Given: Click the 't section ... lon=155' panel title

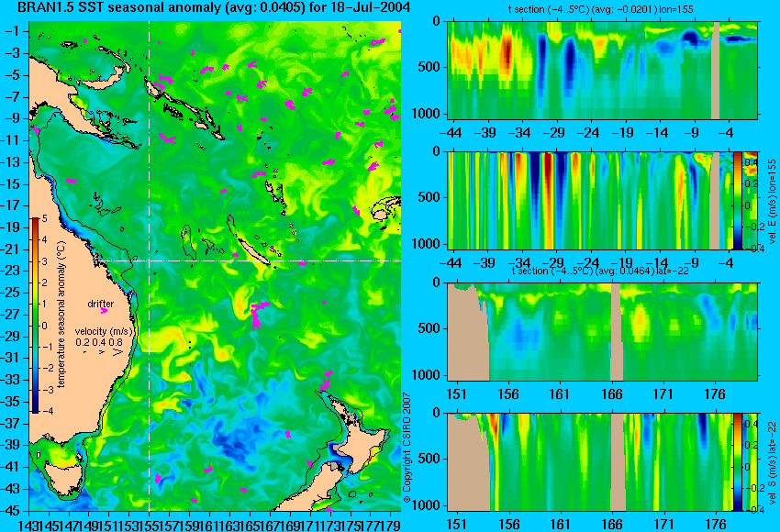Looking at the screenshot, I should pyautogui.click(x=600, y=9).
